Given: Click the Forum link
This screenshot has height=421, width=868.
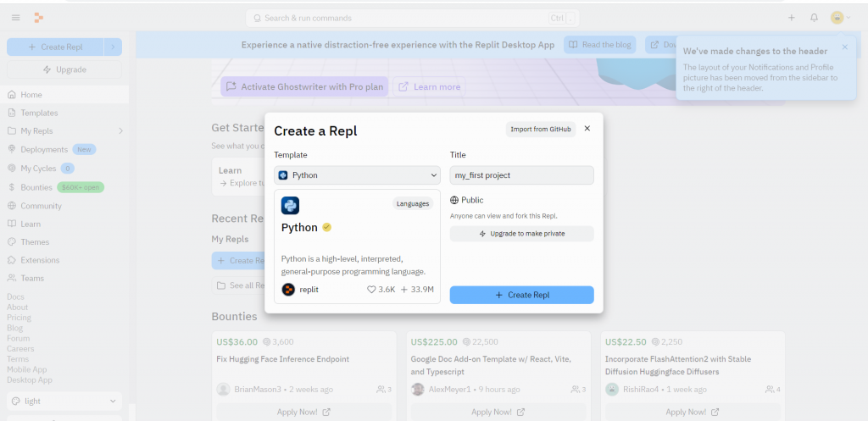Looking at the screenshot, I should (x=19, y=338).
